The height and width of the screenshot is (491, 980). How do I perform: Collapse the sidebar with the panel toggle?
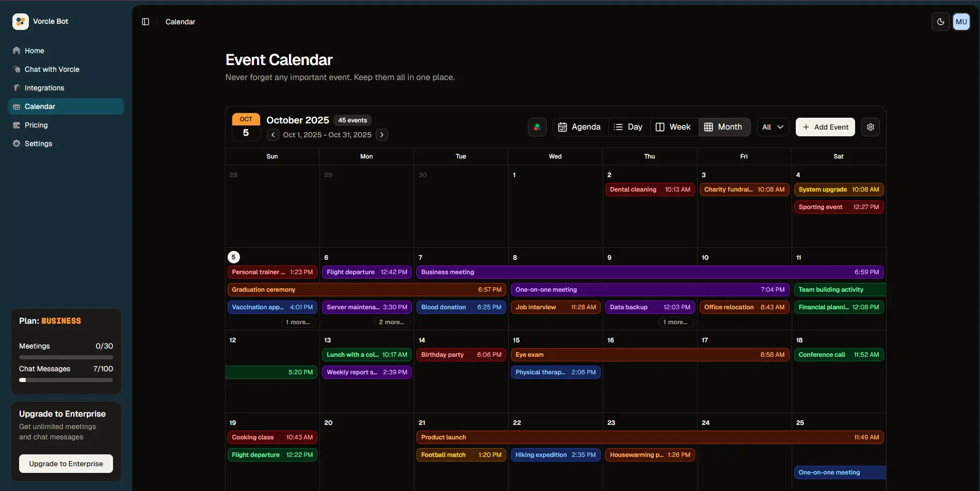tap(145, 22)
